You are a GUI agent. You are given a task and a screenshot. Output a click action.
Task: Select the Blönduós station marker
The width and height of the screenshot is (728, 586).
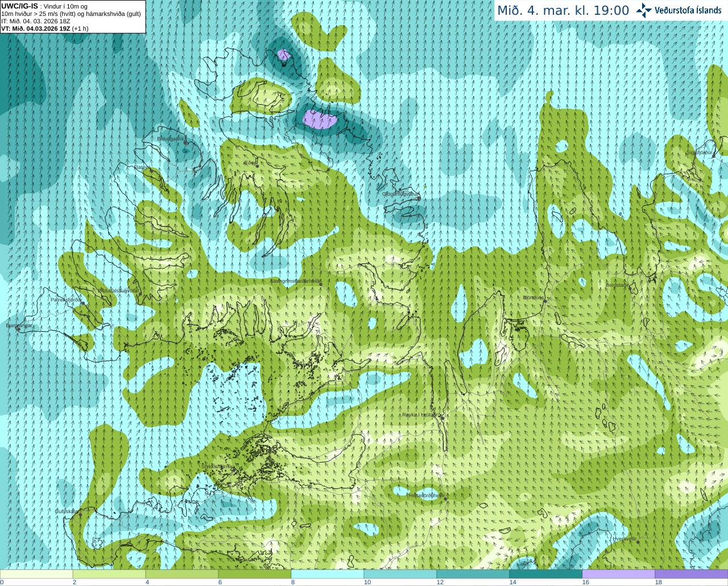pyautogui.click(x=544, y=301)
